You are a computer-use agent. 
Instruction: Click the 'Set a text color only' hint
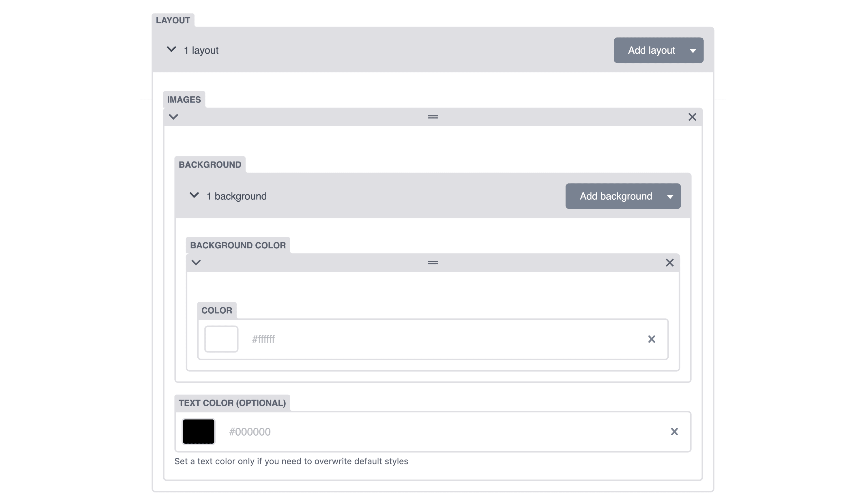291,461
